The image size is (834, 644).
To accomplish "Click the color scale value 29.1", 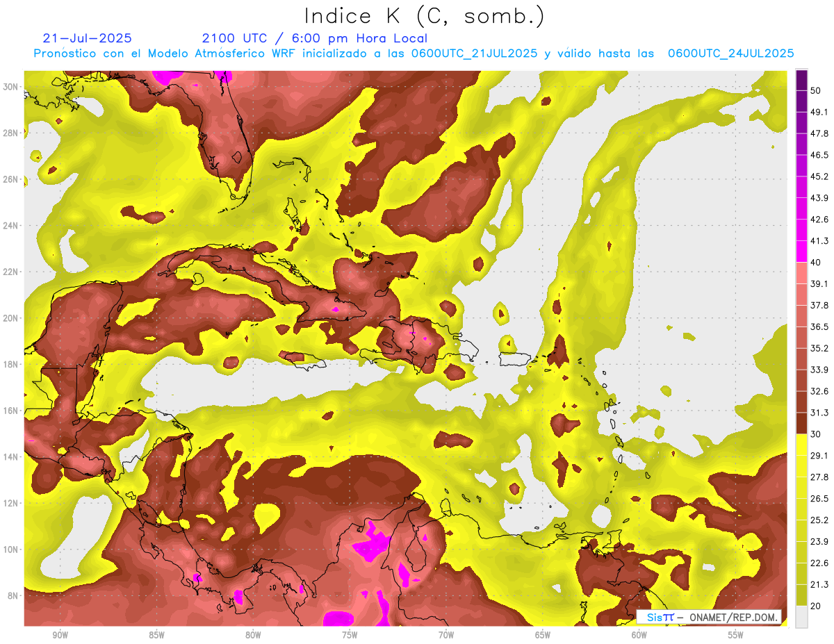I will (x=819, y=455).
